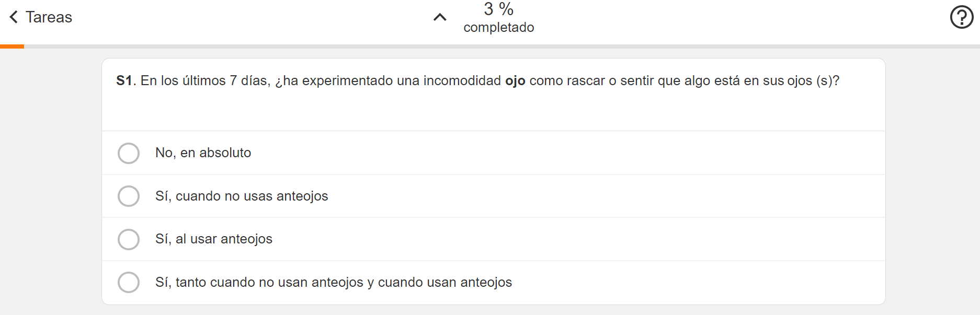Click the "Sí, al usar anteojos" label text

click(214, 239)
